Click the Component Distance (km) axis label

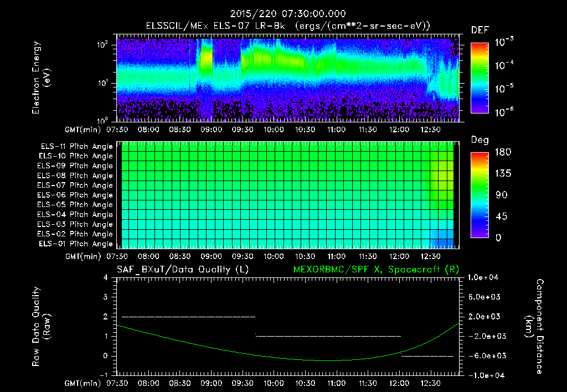pyautogui.click(x=534, y=327)
